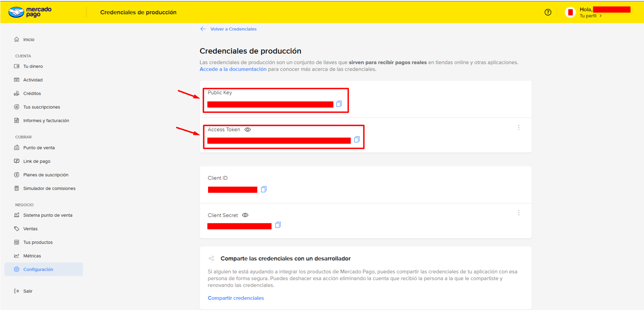Click the Configuración gear icon
The width and height of the screenshot is (644, 311).
coord(17,269)
